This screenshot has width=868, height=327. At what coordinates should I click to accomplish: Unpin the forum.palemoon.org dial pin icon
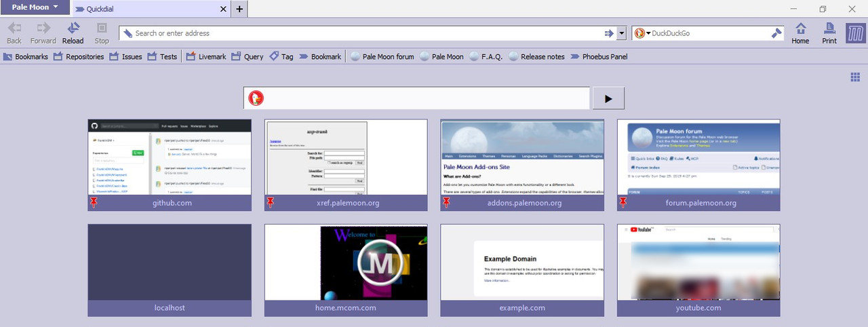(623, 202)
